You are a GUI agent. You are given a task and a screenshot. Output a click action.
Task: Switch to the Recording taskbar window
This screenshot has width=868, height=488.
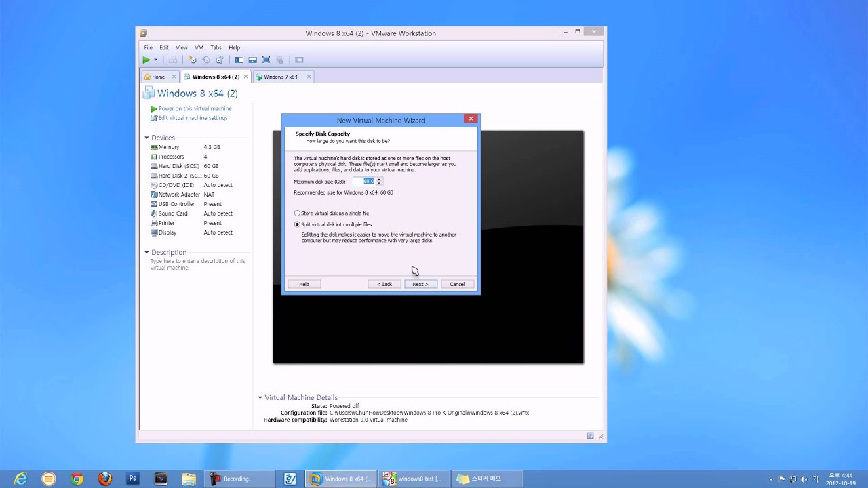click(240, 479)
